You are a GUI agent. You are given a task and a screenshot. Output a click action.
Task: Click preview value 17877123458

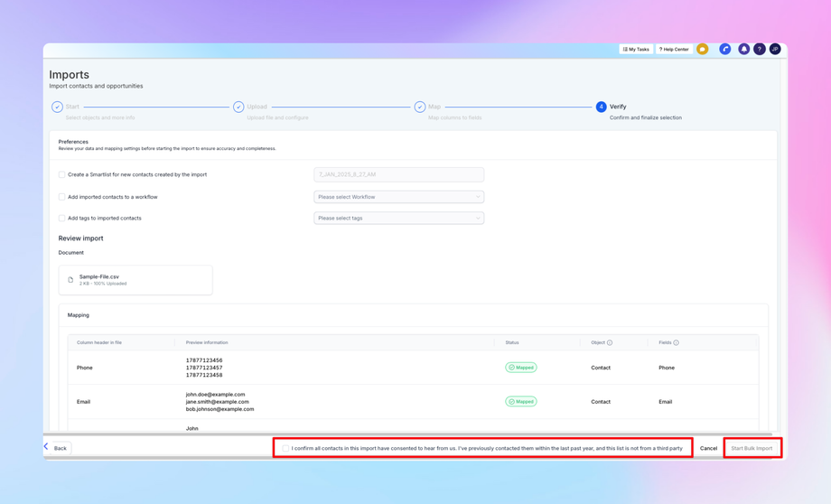[x=204, y=375]
